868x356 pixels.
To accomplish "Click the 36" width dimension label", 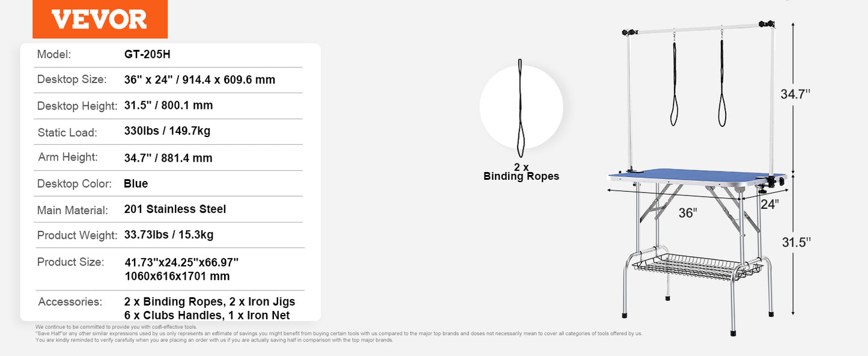I will [688, 213].
